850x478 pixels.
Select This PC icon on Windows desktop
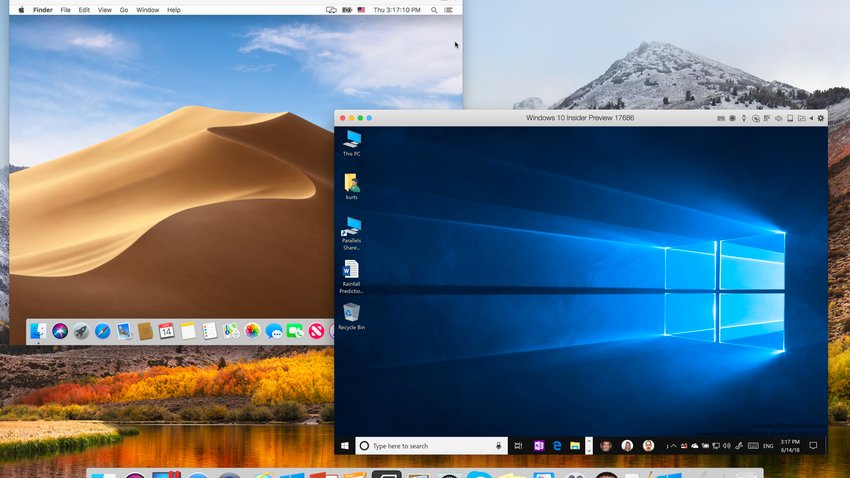coord(351,143)
